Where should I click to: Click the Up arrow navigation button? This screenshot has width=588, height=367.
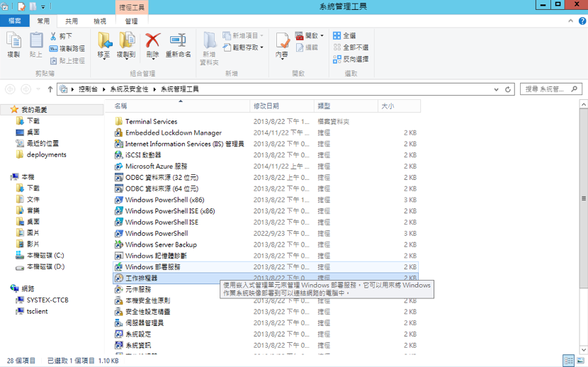click(50, 89)
